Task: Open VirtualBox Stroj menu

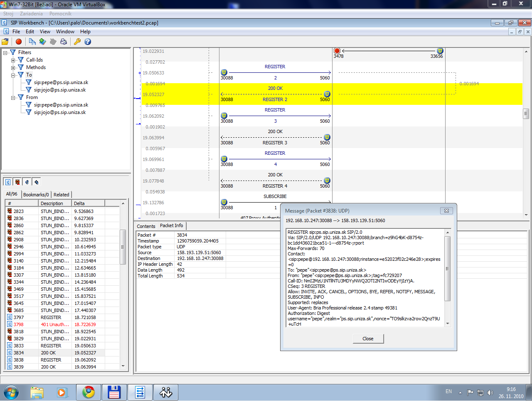Action: (x=8, y=14)
